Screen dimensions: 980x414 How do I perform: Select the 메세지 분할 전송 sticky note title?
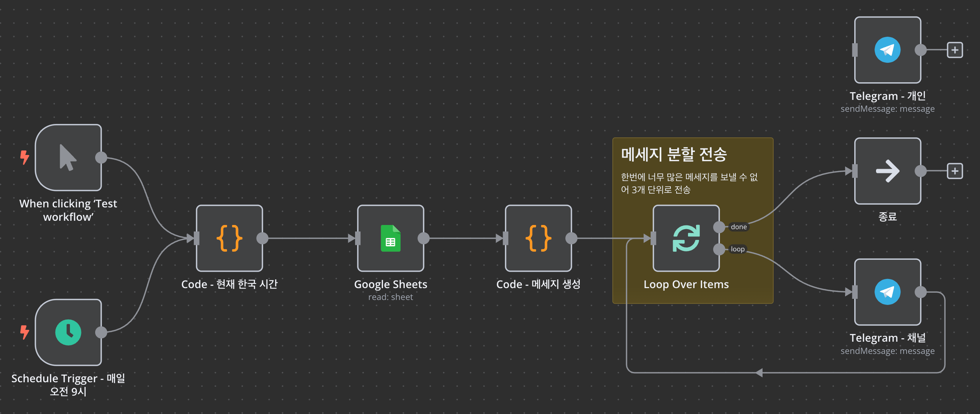(x=674, y=155)
